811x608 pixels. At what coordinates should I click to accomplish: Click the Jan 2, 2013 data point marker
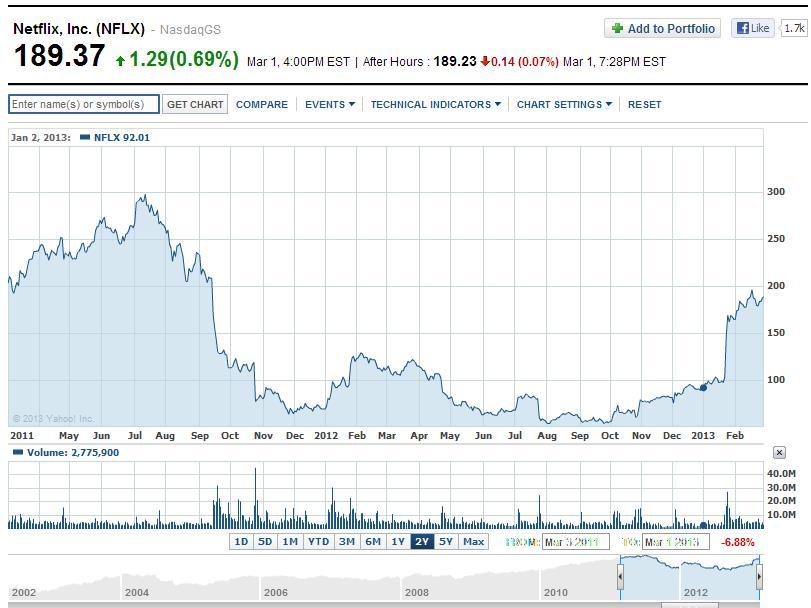703,388
